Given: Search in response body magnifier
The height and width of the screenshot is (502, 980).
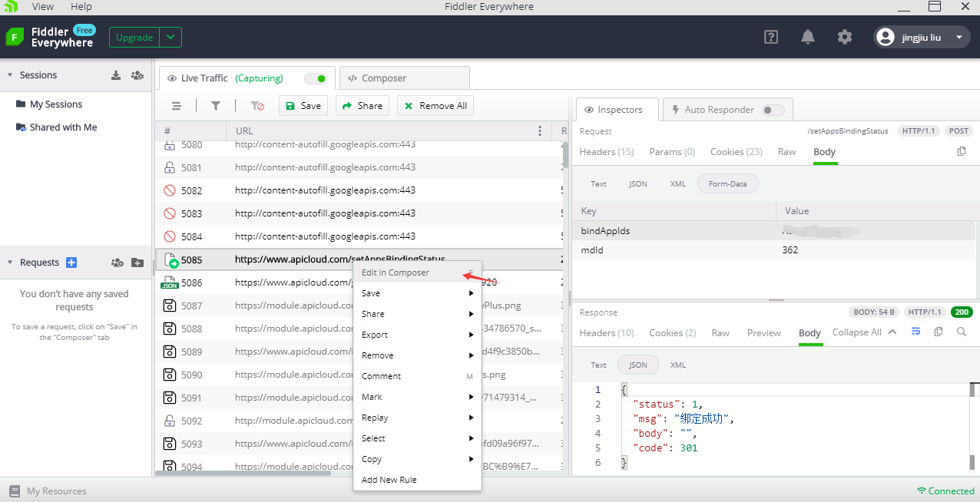Looking at the screenshot, I should [x=962, y=332].
